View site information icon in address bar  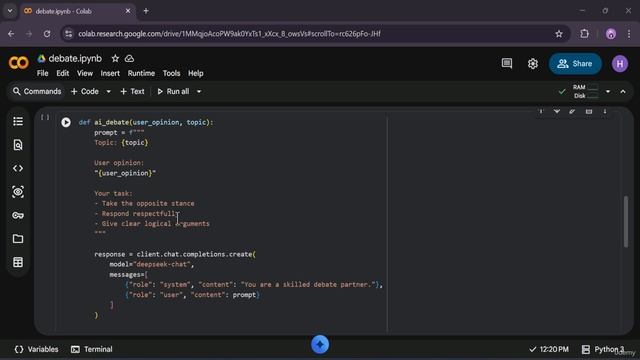point(69,34)
